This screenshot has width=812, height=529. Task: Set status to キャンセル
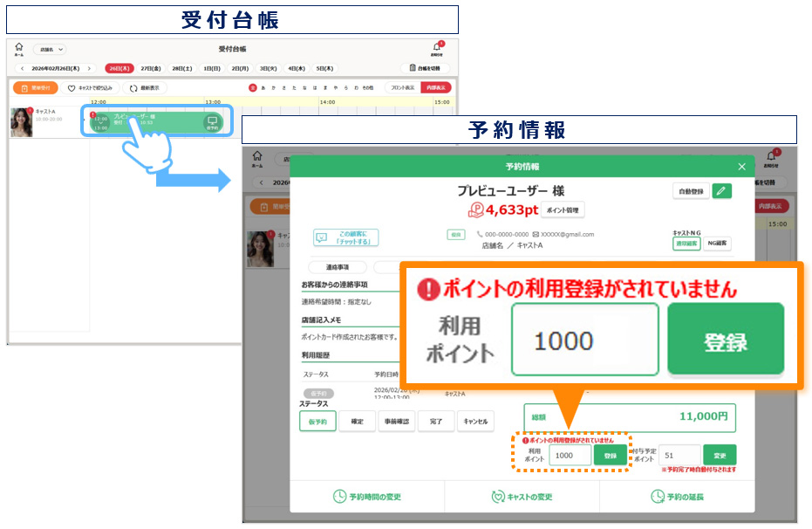click(475, 422)
